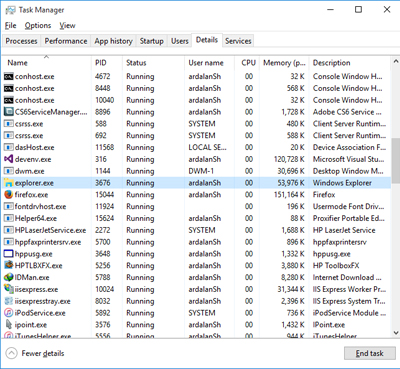Sort by the User name column header
The image size is (400, 369).
click(x=209, y=63)
